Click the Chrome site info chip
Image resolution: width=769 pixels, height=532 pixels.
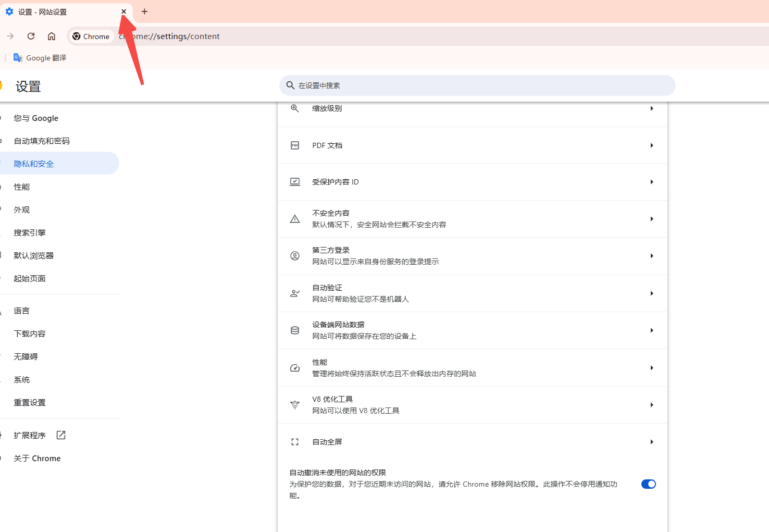[91, 36]
